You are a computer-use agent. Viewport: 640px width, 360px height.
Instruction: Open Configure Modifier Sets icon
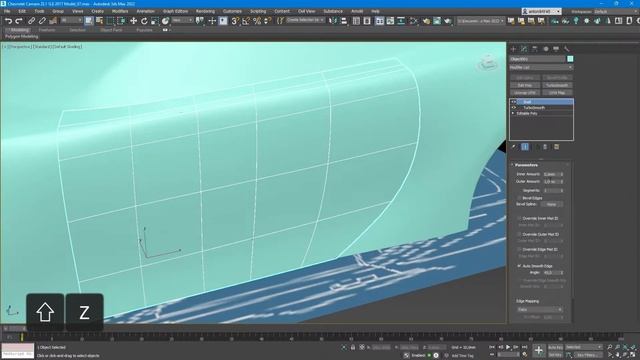556,147
